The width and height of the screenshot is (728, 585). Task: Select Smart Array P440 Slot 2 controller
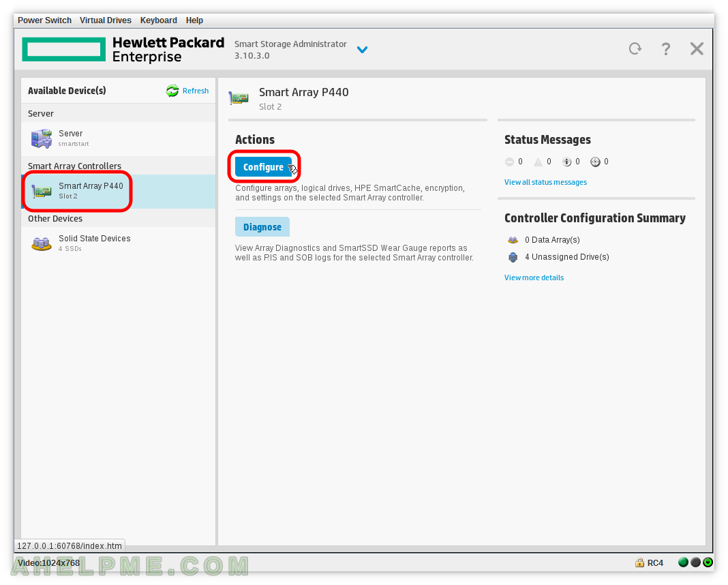(x=119, y=192)
